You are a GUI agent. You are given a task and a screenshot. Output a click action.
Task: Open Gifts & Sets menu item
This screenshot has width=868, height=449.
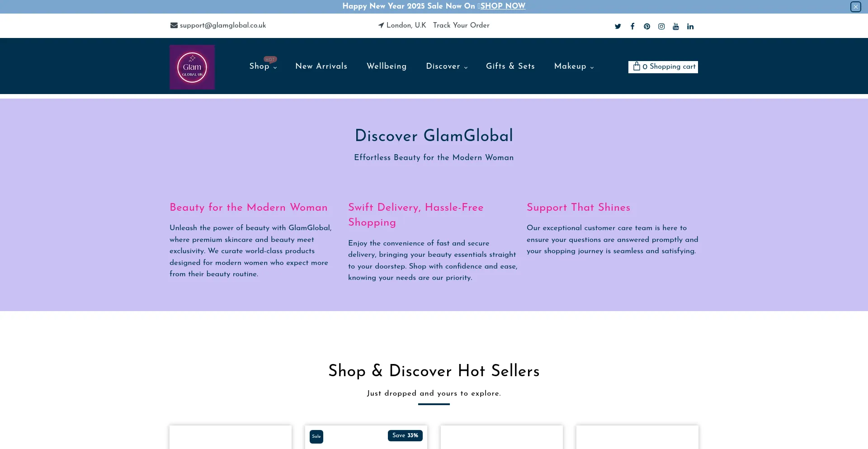click(510, 66)
